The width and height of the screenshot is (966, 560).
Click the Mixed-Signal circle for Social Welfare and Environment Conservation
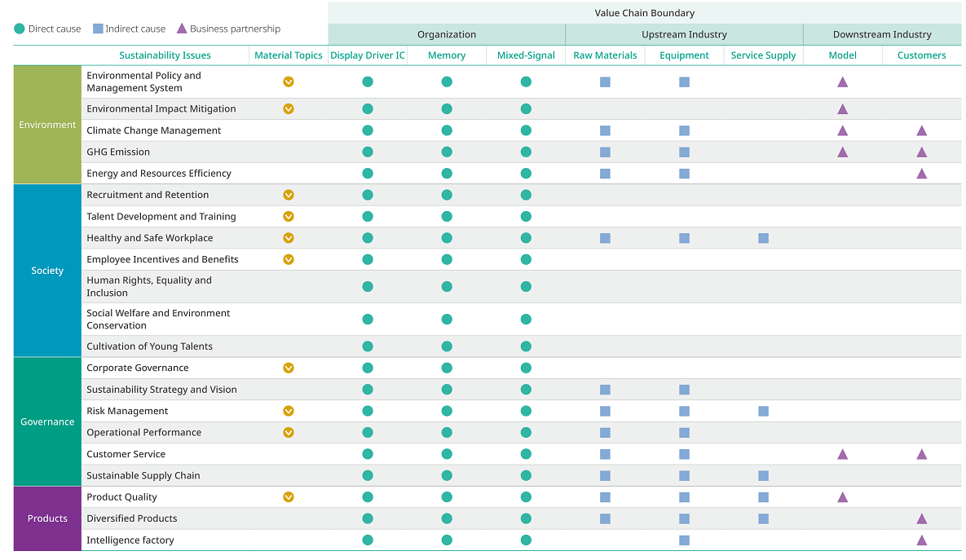[x=526, y=319]
